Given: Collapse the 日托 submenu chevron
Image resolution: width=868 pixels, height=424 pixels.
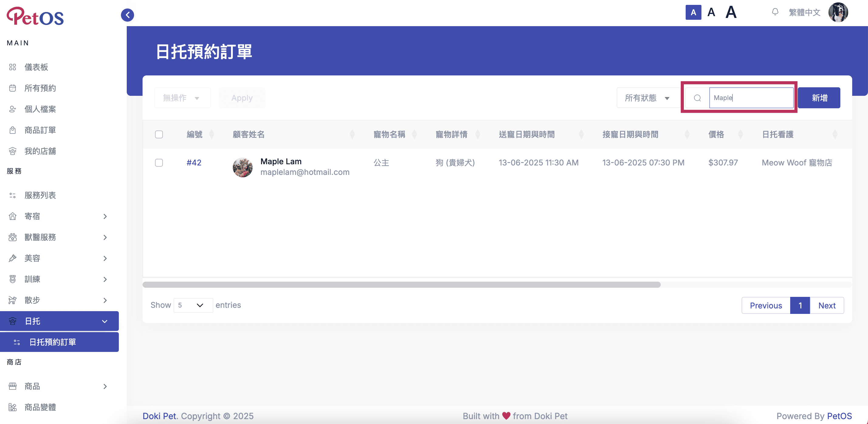Looking at the screenshot, I should pos(105,321).
